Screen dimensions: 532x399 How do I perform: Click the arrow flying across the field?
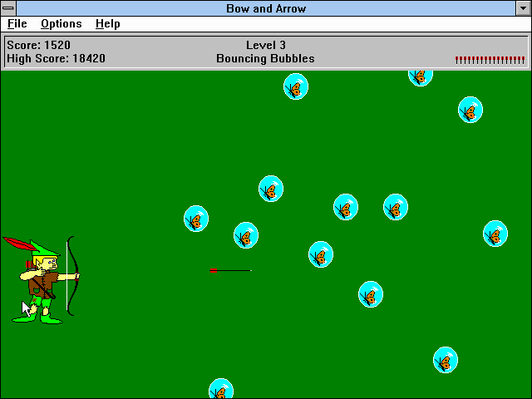pos(230,270)
